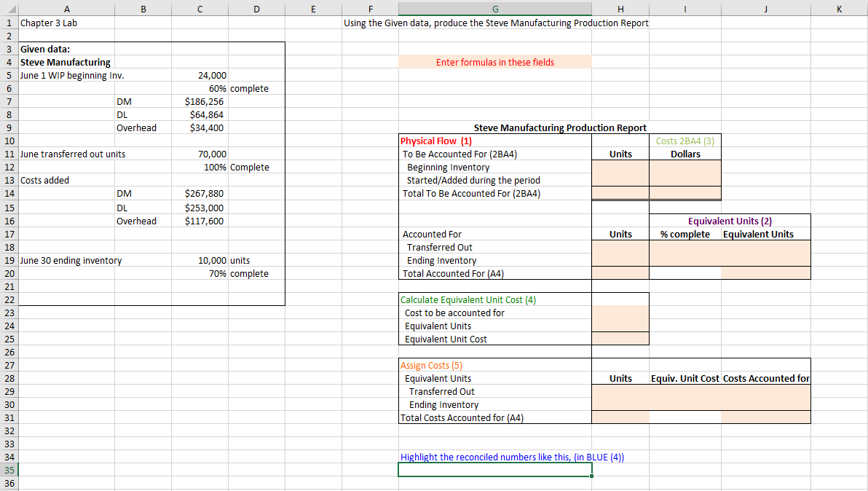Select the $186,256 DM value cell

(x=200, y=101)
